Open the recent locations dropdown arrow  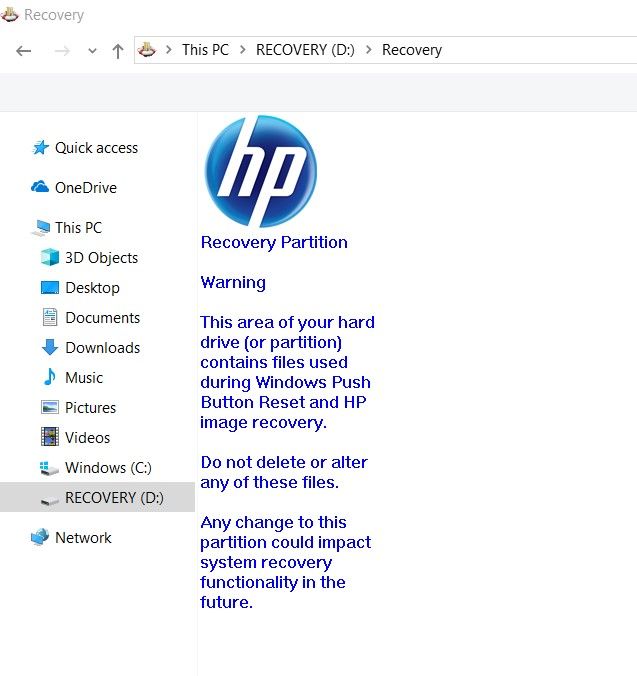[92, 51]
